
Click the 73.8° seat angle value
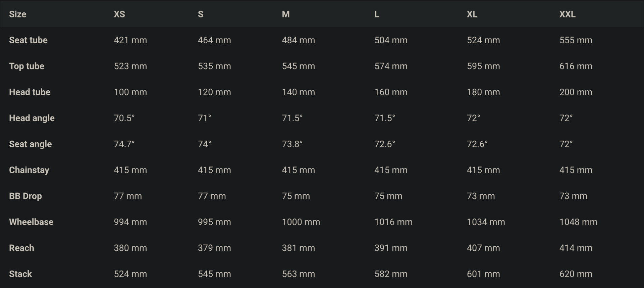point(292,144)
